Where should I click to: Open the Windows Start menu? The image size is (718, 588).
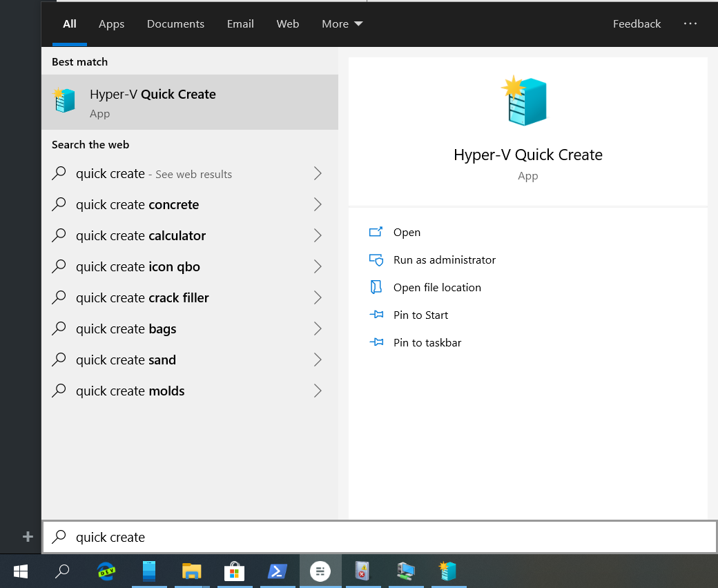[x=21, y=571]
